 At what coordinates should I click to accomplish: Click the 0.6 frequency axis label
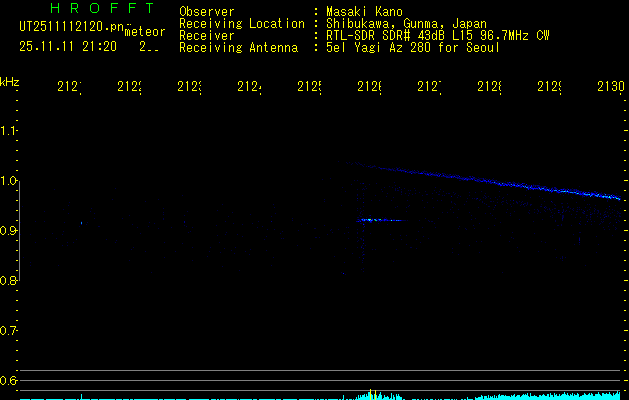coord(8,380)
